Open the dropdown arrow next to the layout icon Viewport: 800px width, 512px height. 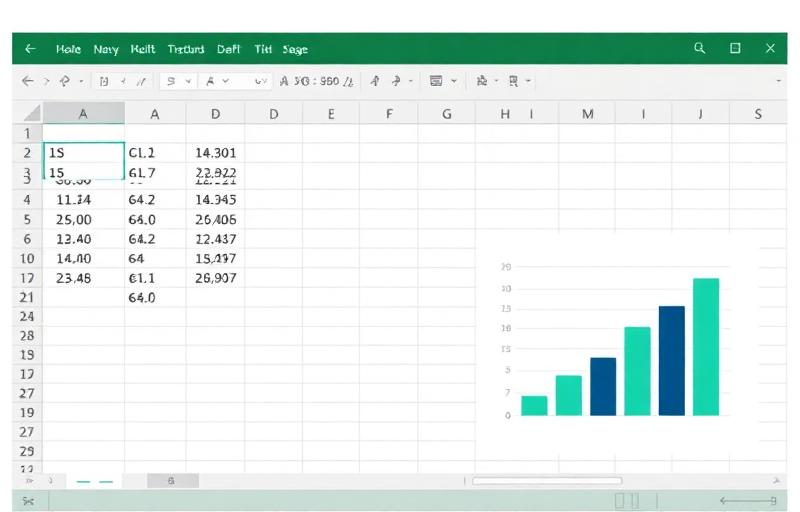coord(454,81)
